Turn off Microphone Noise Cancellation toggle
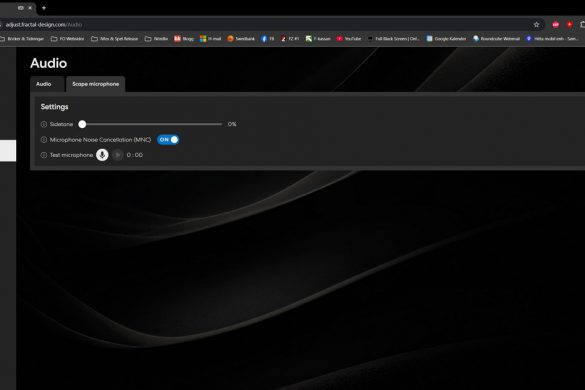The image size is (585, 390). pos(168,140)
